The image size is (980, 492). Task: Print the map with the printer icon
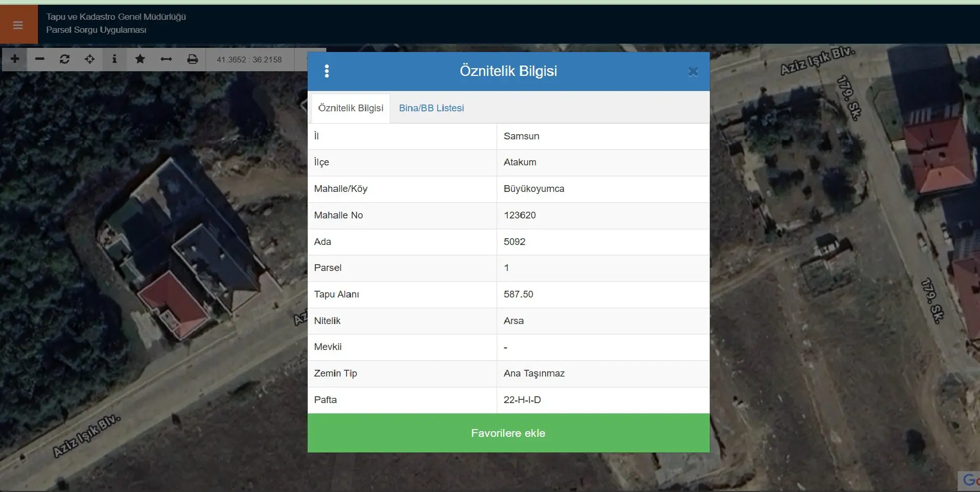pyautogui.click(x=192, y=59)
